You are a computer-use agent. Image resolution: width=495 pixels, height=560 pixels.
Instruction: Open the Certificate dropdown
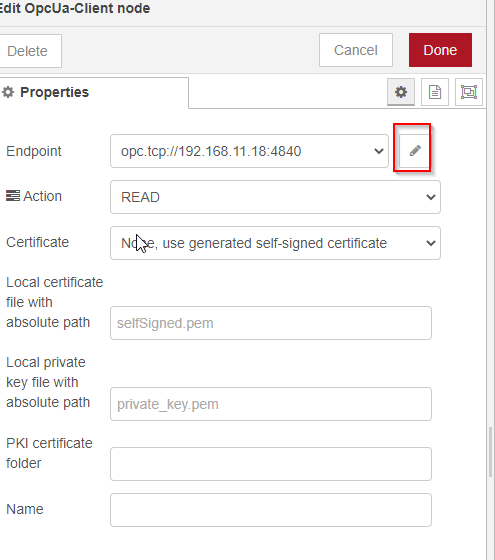(x=275, y=243)
